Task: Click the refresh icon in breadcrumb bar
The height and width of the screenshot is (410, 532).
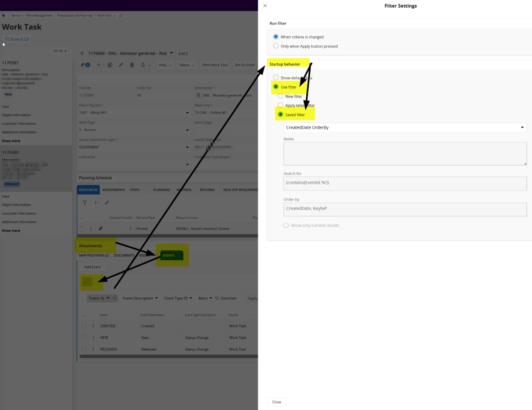Action: click(x=121, y=16)
